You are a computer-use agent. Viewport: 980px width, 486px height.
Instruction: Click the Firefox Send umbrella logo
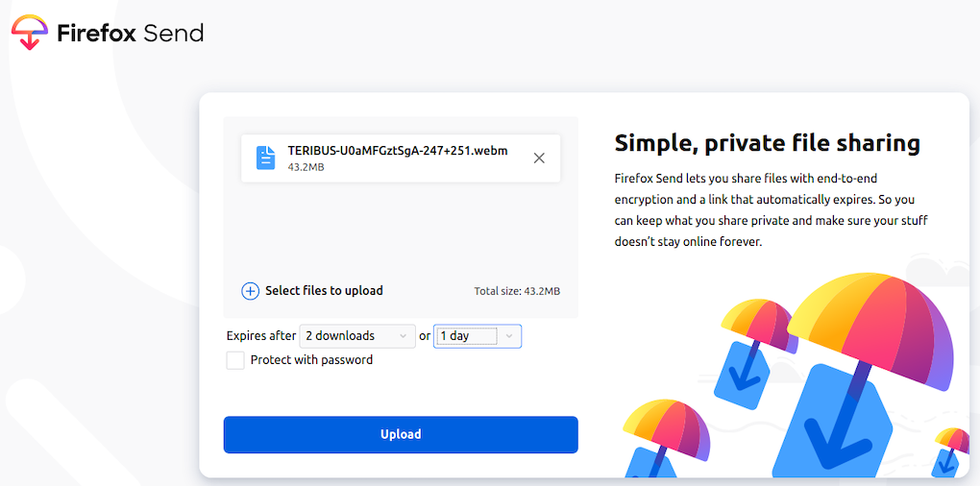click(x=30, y=33)
